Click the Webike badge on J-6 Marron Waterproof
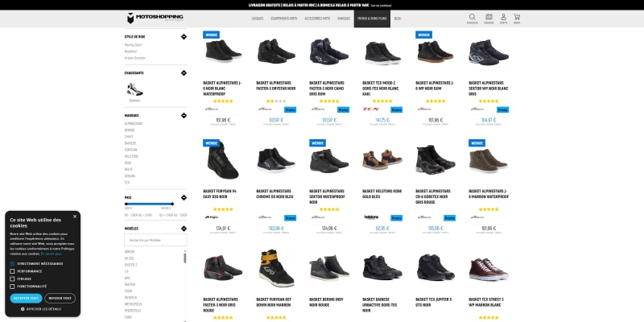Image resolution: width=644 pixels, height=322 pixels. (477, 143)
